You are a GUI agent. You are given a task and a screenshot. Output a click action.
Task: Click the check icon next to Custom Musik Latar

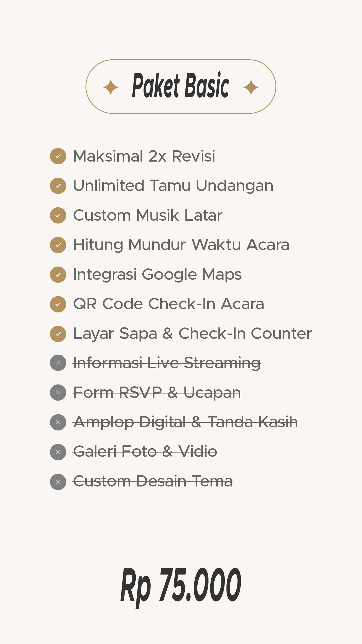coord(58,216)
